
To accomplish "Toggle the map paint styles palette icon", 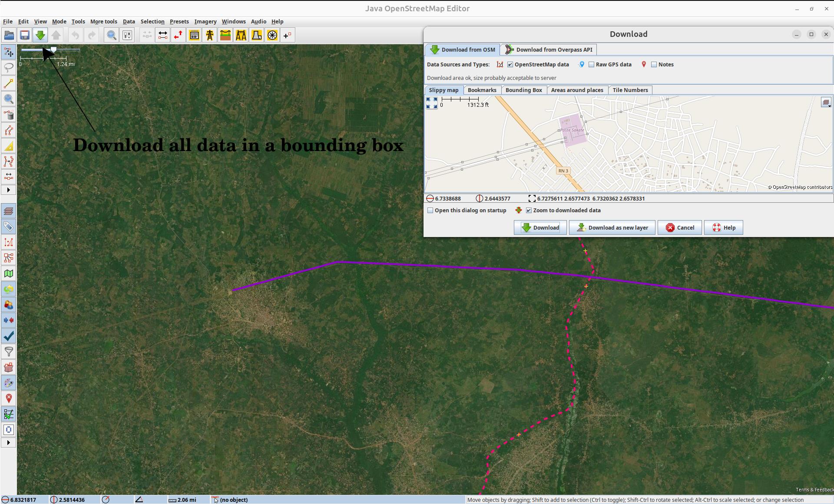I will click(9, 383).
